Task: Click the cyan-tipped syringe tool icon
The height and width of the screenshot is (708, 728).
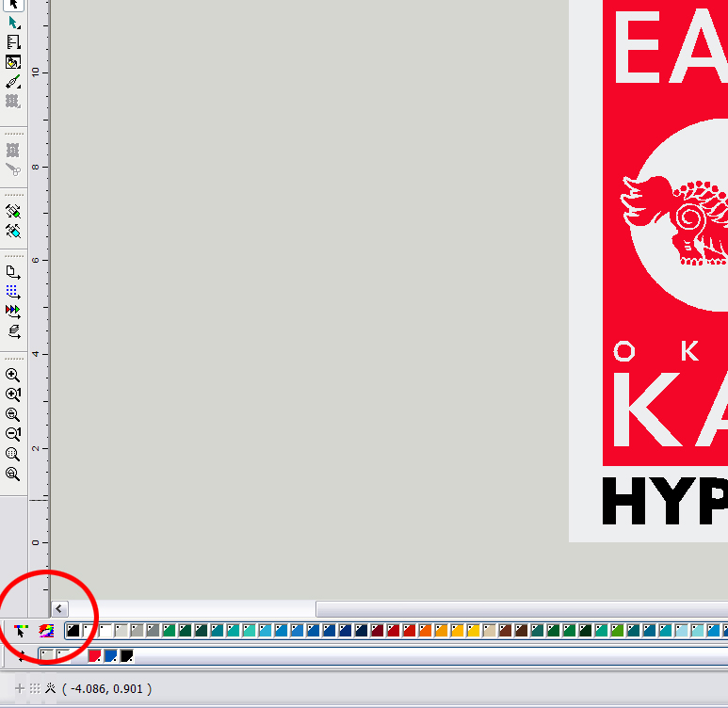Action: click(13, 231)
